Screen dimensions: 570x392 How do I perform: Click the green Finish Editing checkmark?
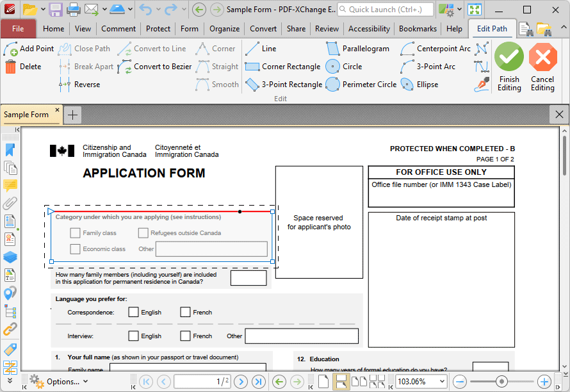509,56
